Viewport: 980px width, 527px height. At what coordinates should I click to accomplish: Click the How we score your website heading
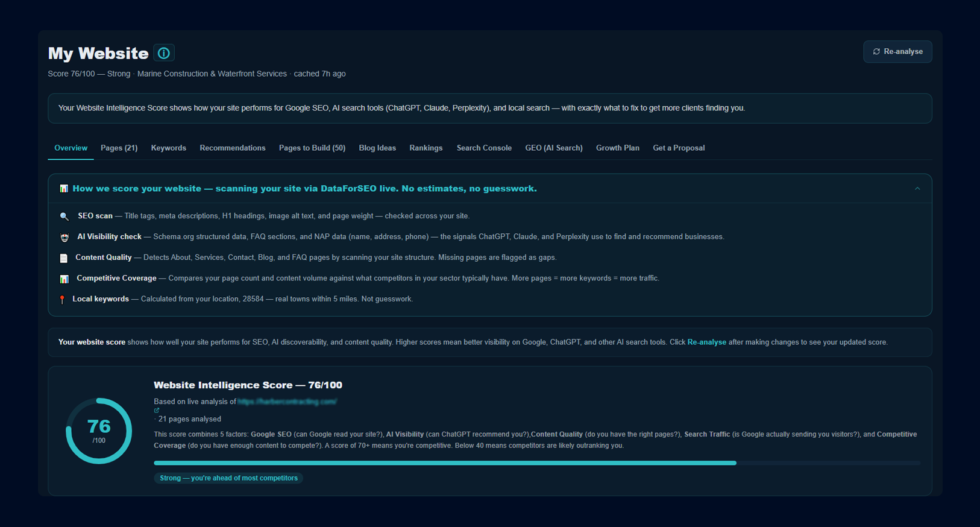[304, 189]
